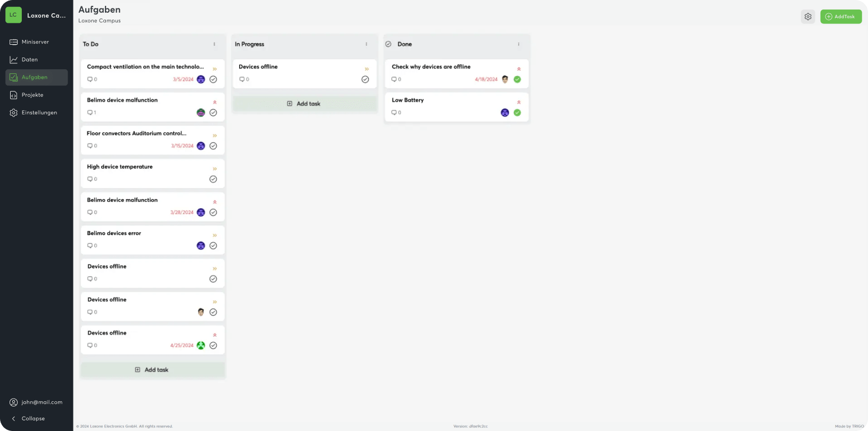The image size is (868, 431).
Task: Open the To Do column options menu
Action: (215, 44)
